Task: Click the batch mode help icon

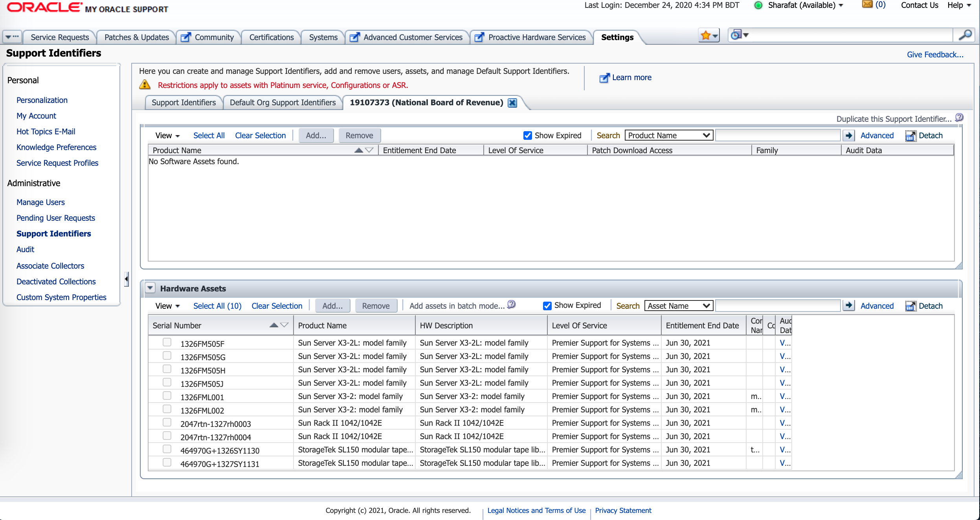Action: click(511, 304)
